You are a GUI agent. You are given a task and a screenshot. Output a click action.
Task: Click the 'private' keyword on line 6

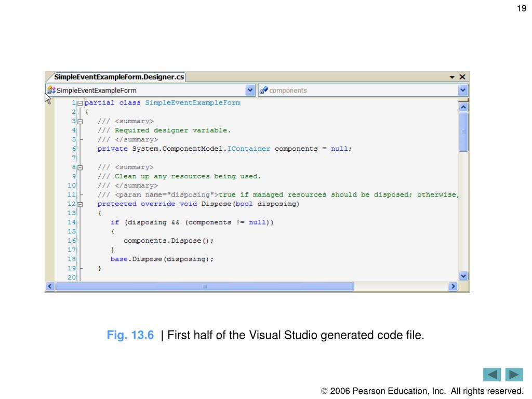[112, 149]
